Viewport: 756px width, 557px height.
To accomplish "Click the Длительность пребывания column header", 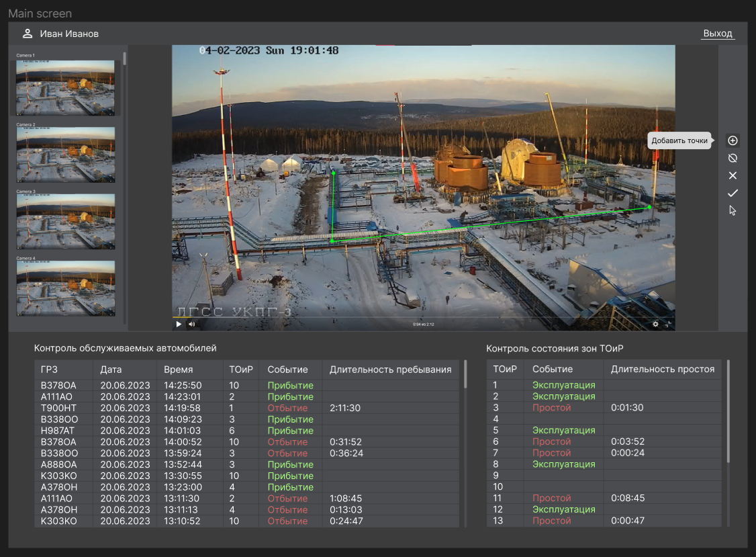I will [390, 369].
